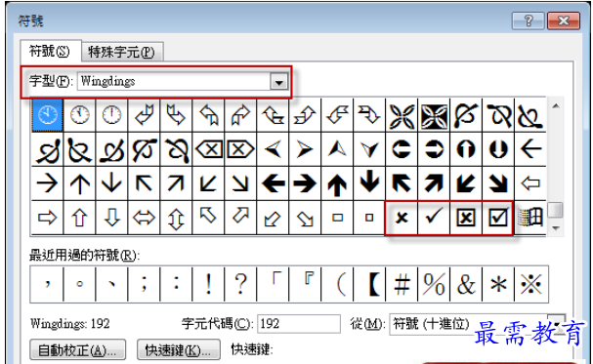Image resolution: width=593 pixels, height=364 pixels.
Task: Select the circled left arrow symbol
Action: 402,149
